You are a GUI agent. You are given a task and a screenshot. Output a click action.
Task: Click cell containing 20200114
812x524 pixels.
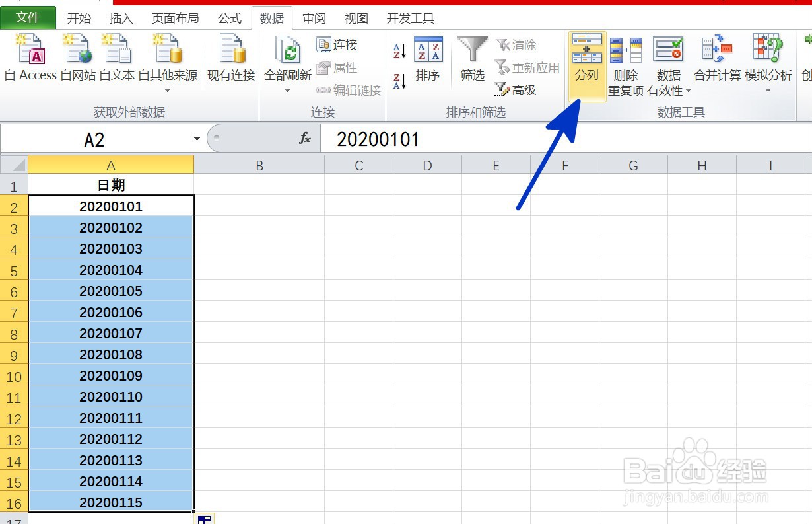click(x=111, y=481)
